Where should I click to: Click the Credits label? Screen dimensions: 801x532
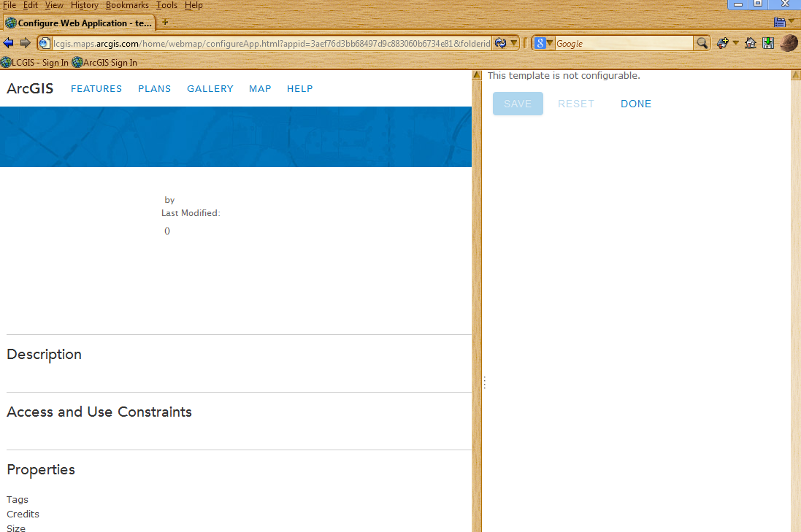tap(23, 514)
